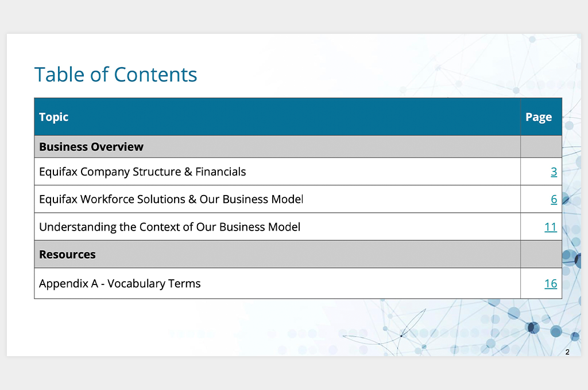Click the dark network node graphic
Screen dimensions: 588x390
[x=533, y=328]
